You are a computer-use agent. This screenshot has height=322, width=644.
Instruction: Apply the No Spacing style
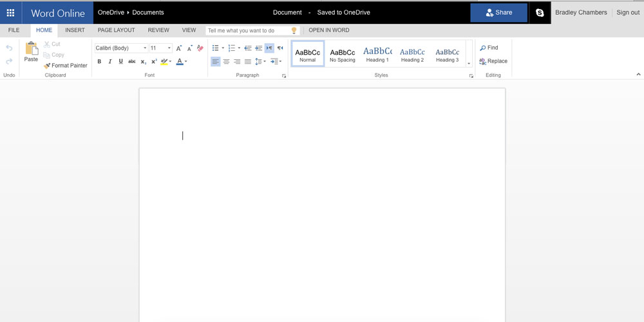tap(343, 53)
